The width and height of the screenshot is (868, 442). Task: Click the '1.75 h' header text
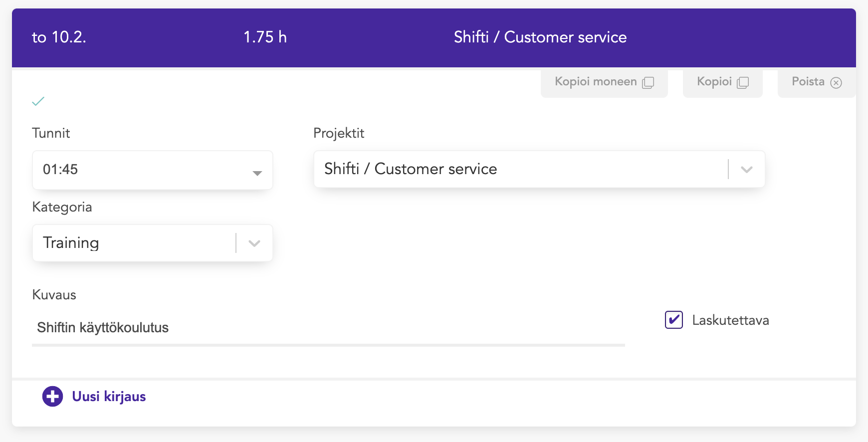[265, 37]
